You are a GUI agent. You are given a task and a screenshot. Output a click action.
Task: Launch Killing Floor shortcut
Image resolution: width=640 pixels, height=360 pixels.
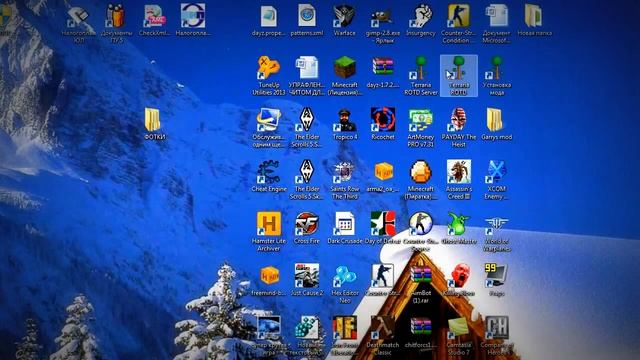[x=458, y=280]
